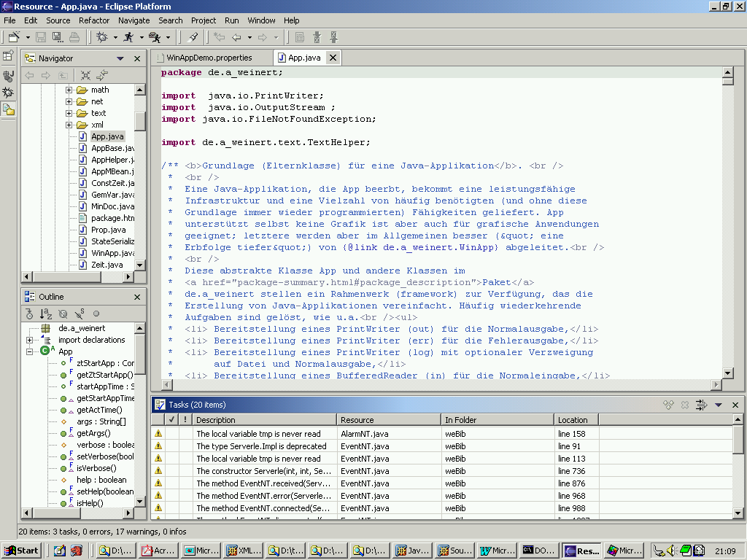Screen dimensions: 747x560
Task: Click the Run running-man toolbar icon
Action: tap(128, 36)
